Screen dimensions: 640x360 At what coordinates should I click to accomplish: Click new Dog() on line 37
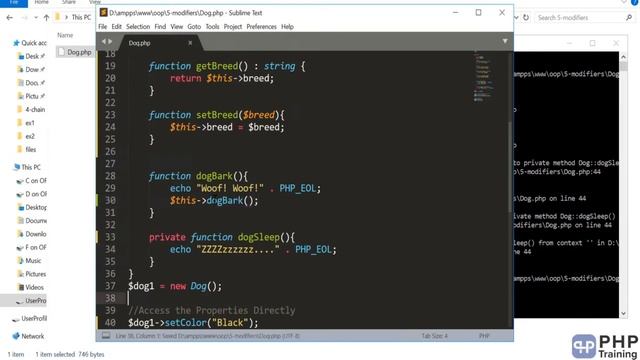(x=196, y=286)
